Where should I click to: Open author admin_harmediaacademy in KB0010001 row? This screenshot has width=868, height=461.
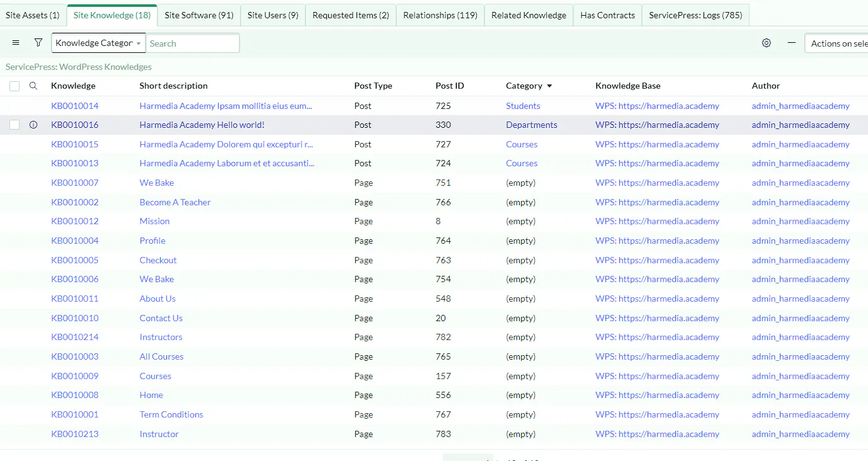tap(801, 414)
